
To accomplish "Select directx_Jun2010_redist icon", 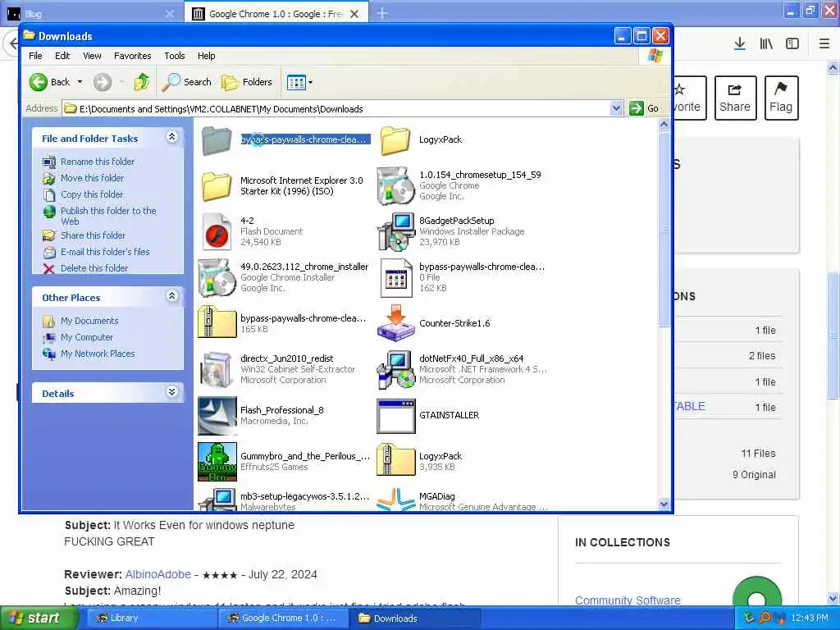I will pyautogui.click(x=217, y=369).
